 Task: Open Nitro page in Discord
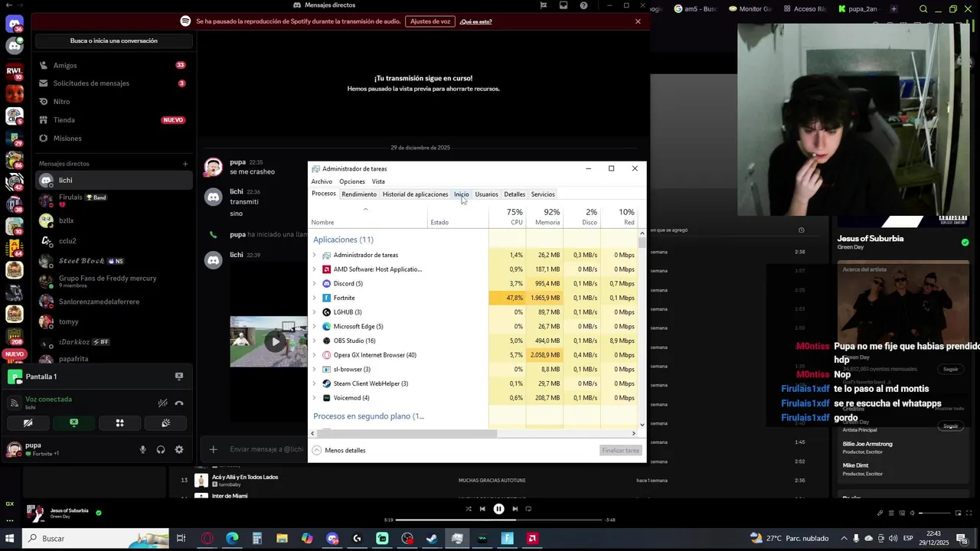pos(113,101)
